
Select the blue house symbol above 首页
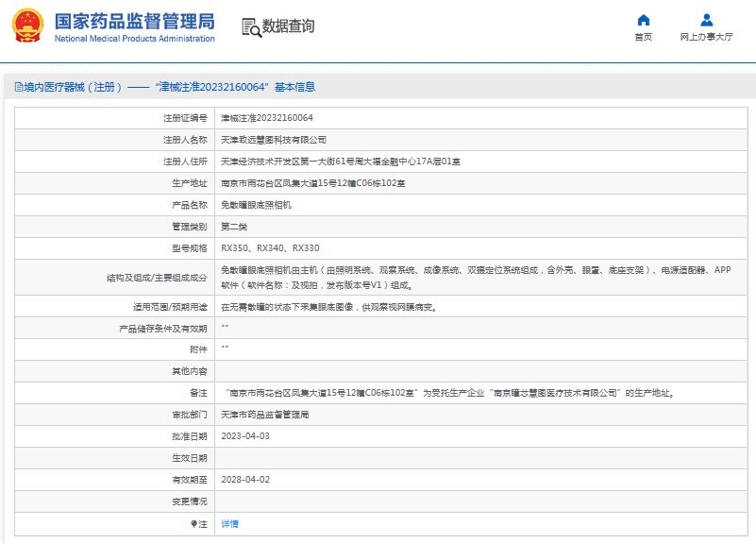(x=643, y=21)
